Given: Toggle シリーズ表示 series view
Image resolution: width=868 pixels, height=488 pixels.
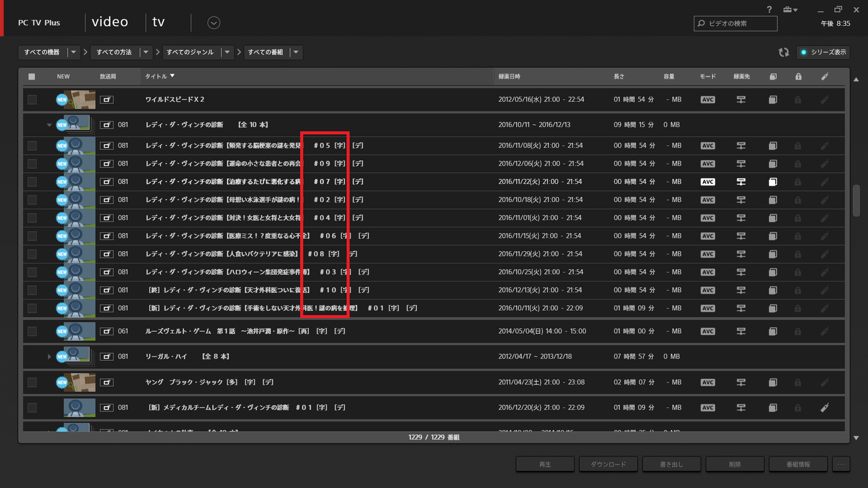Looking at the screenshot, I should [823, 52].
